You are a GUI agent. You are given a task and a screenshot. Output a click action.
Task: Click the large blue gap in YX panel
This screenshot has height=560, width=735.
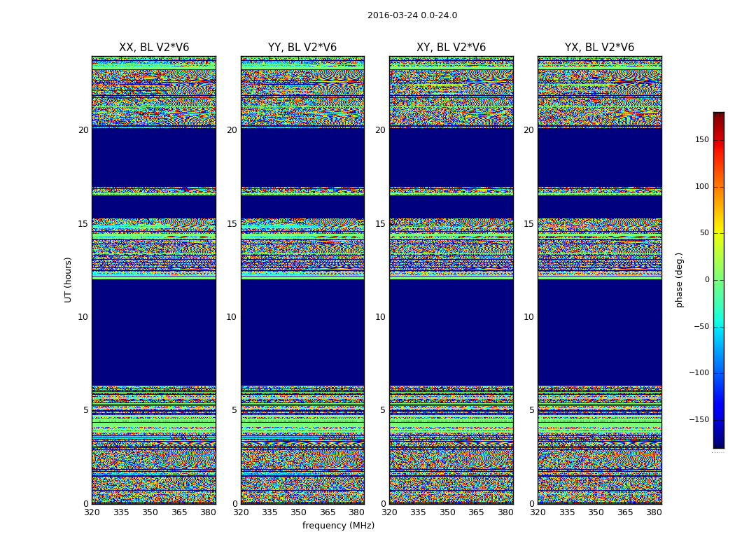tap(599, 332)
